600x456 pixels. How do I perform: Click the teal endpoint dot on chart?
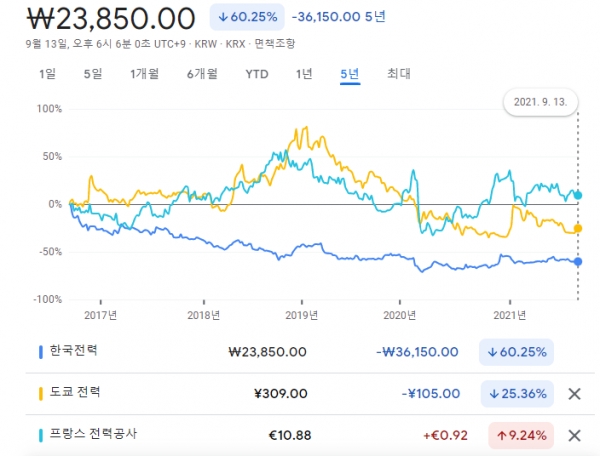pos(578,195)
